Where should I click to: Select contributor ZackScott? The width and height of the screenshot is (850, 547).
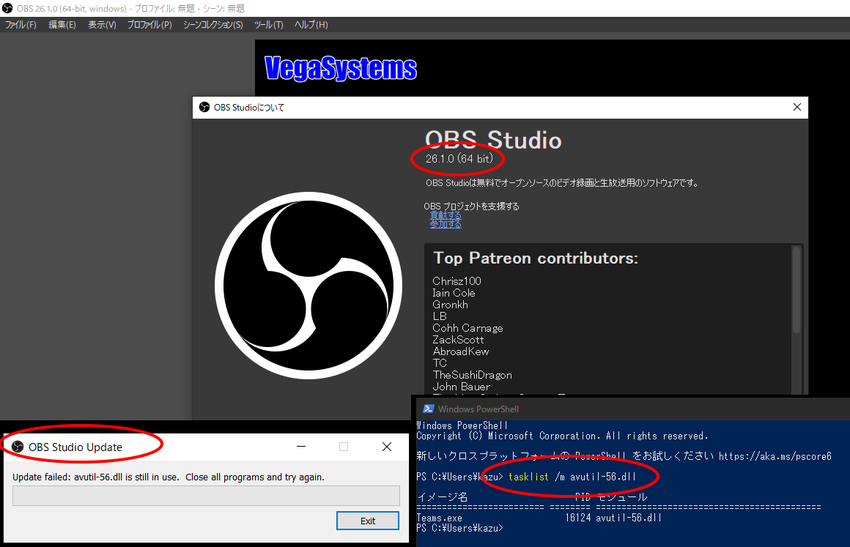tap(458, 340)
